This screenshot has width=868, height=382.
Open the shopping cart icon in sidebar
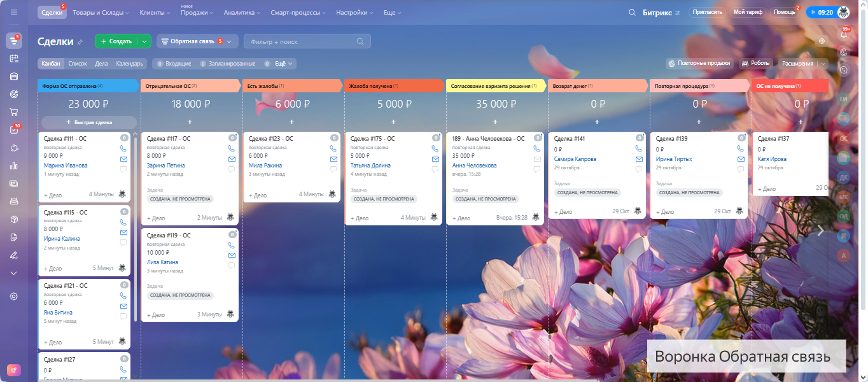pos(14,112)
